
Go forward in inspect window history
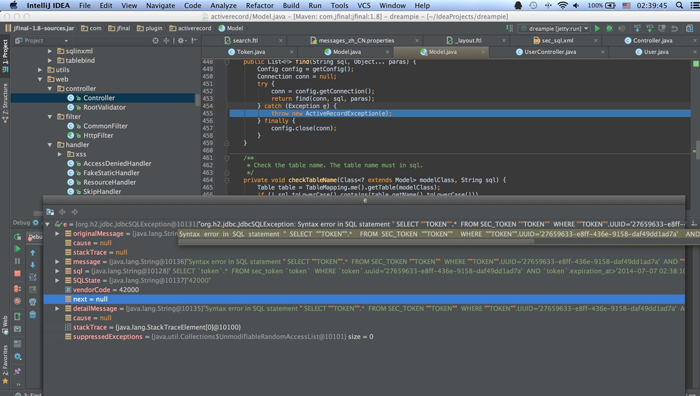point(75,212)
